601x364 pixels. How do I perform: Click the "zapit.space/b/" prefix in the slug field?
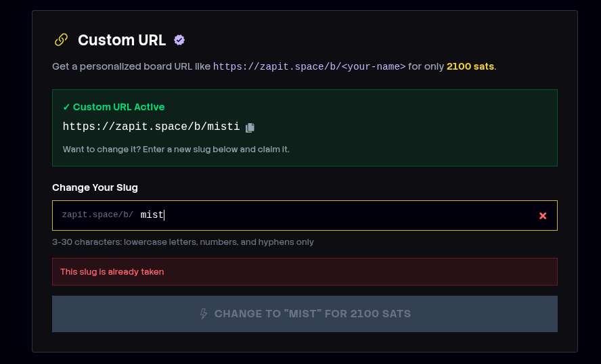[97, 215]
